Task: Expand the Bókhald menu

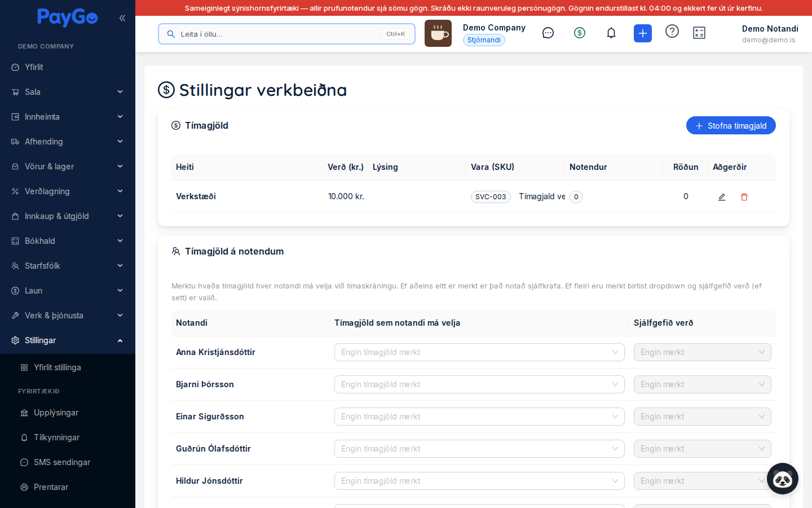Action: tap(68, 241)
